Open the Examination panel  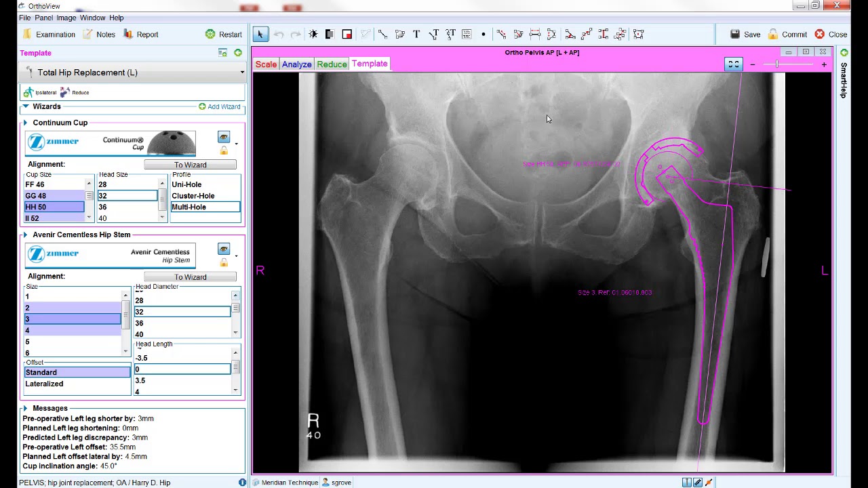49,35
